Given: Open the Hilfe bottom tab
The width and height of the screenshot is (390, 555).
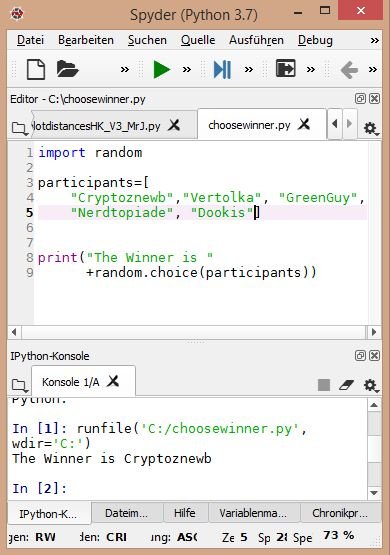Looking at the screenshot, I should 184,513.
